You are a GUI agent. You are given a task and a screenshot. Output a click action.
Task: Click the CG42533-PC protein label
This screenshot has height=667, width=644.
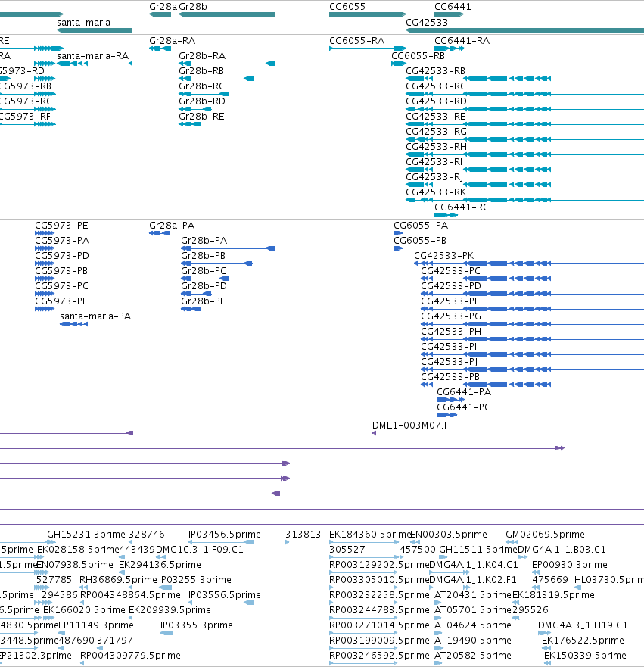click(x=450, y=271)
